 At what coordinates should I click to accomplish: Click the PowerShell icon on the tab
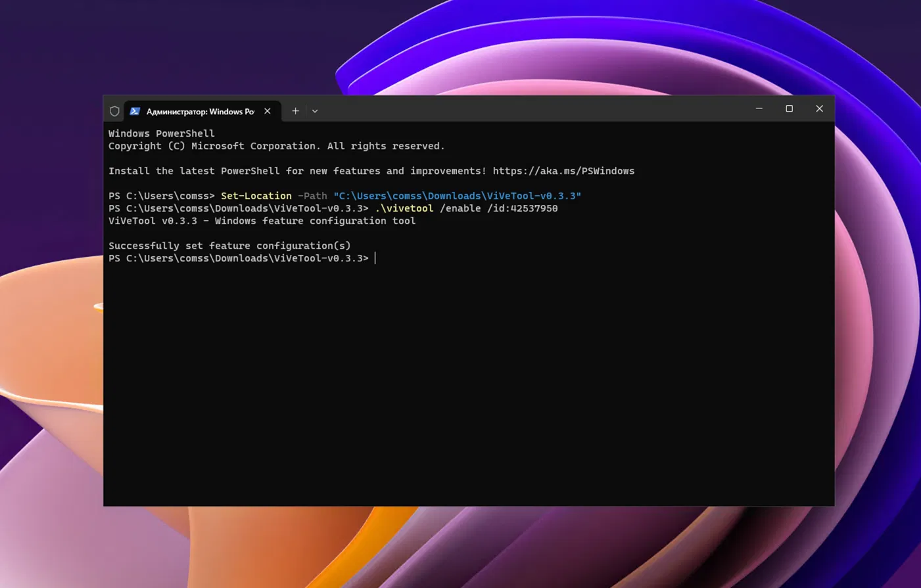(x=135, y=111)
